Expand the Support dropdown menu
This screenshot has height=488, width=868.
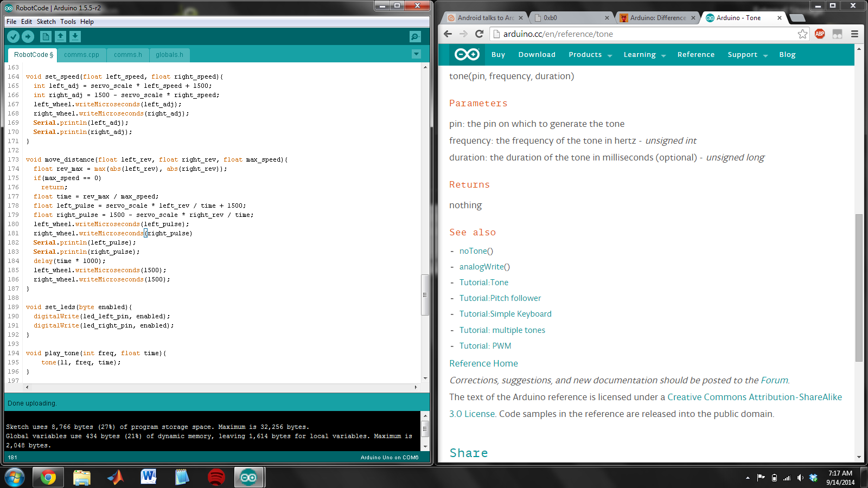pyautogui.click(x=765, y=55)
